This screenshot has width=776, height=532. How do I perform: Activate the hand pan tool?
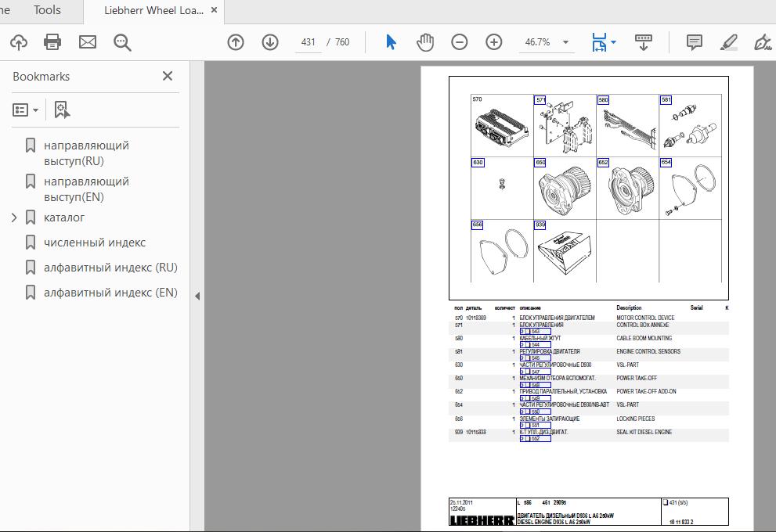pyautogui.click(x=425, y=42)
